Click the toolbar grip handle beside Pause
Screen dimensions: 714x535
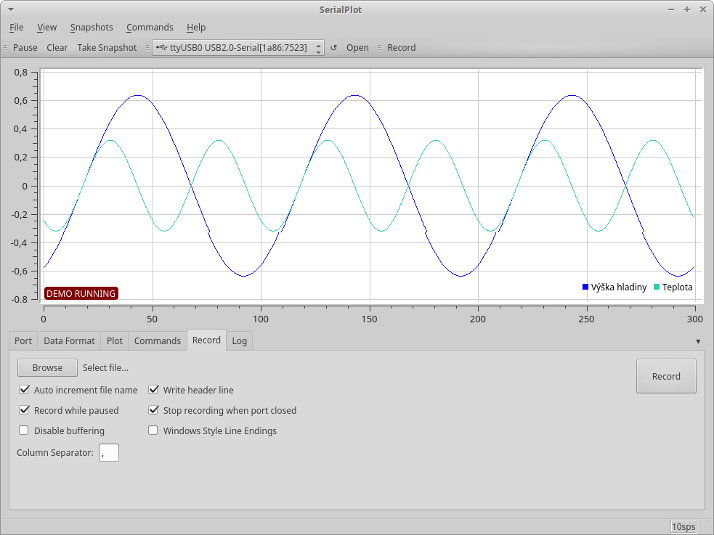point(5,47)
